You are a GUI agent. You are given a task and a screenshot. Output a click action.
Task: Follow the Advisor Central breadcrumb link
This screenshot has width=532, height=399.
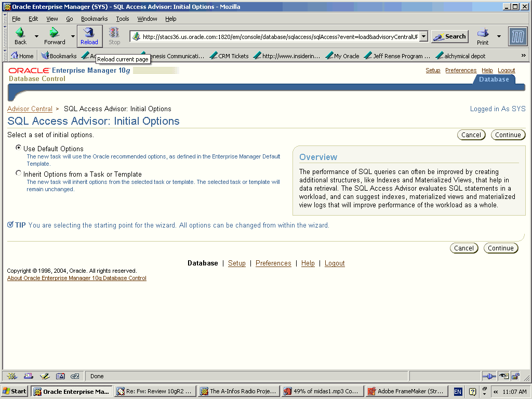click(x=30, y=109)
